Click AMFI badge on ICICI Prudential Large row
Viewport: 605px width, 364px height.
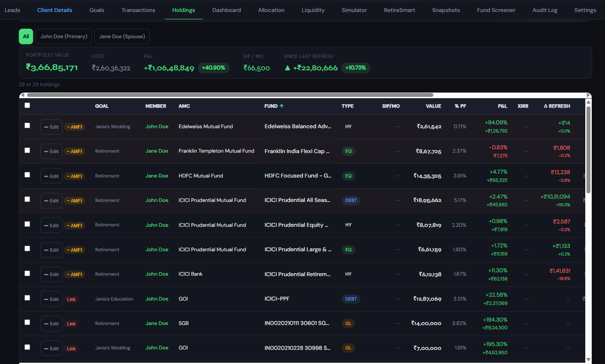click(74, 250)
